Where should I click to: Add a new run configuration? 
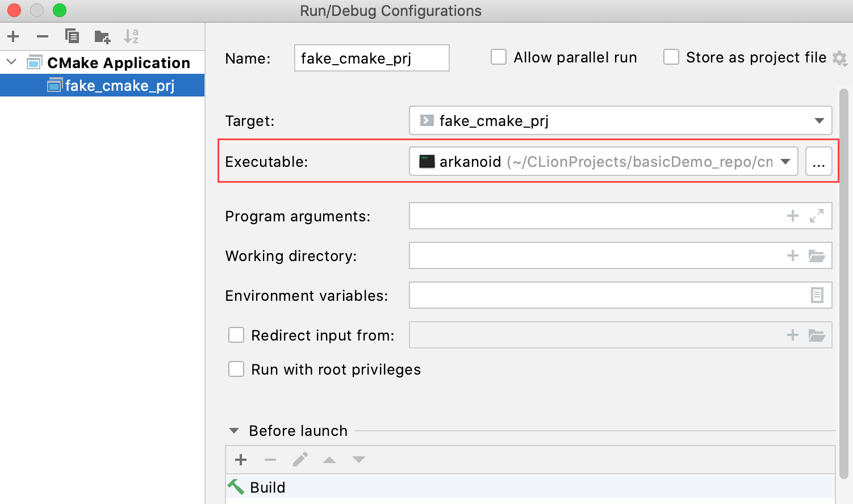click(x=12, y=36)
